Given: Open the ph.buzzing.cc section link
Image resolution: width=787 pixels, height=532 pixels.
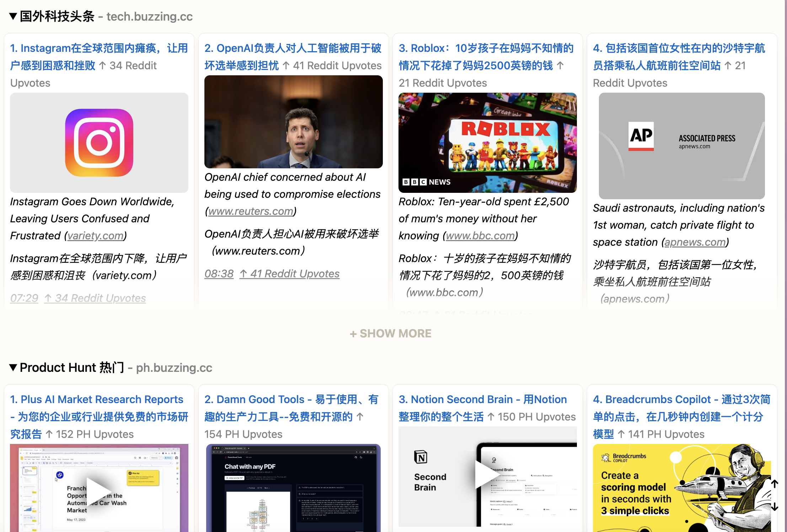Looking at the screenshot, I should pyautogui.click(x=174, y=368).
